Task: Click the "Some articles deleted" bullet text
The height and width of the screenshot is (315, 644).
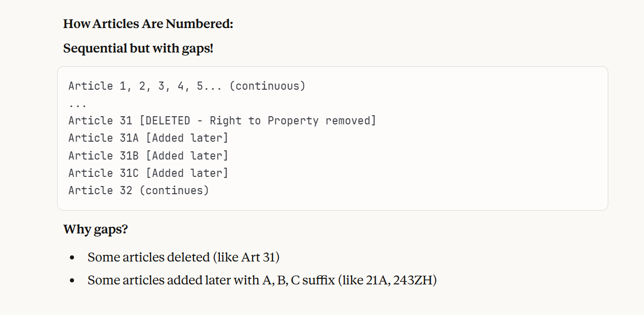Action: 148,257
